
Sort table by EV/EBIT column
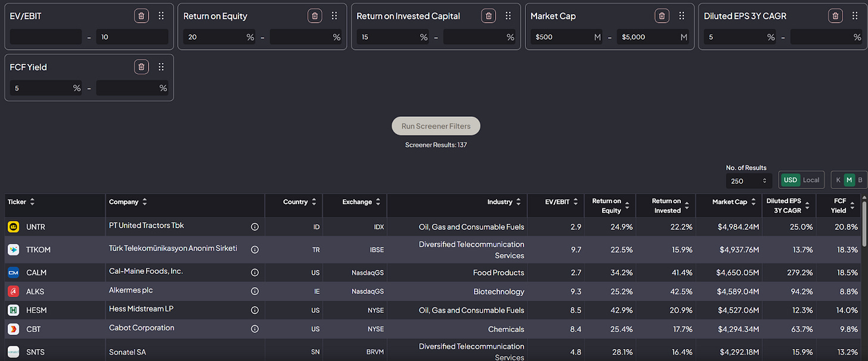[575, 202]
